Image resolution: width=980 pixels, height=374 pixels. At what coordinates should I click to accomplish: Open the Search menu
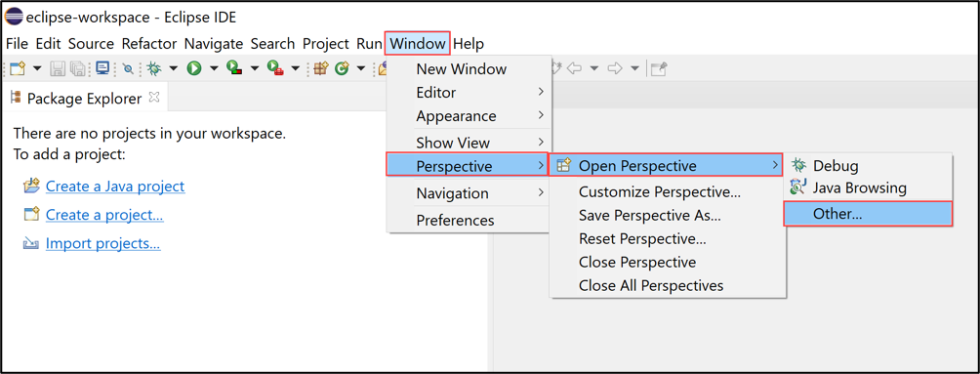click(x=272, y=44)
